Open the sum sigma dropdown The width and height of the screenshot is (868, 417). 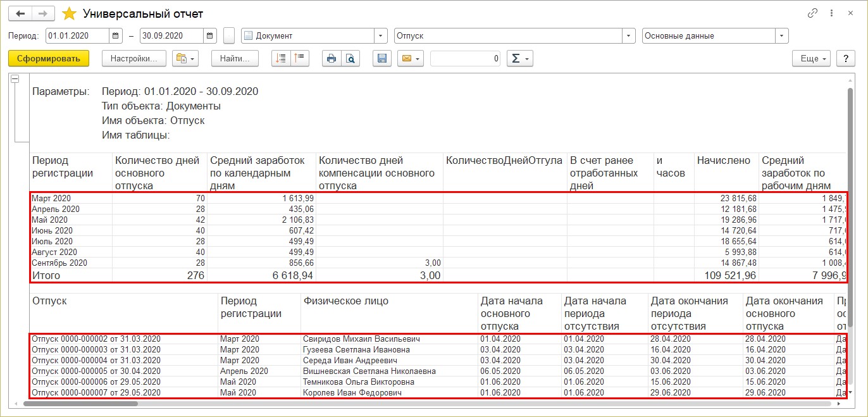pos(519,58)
